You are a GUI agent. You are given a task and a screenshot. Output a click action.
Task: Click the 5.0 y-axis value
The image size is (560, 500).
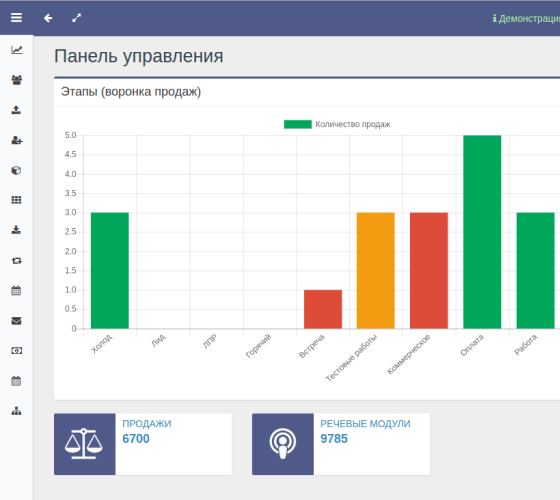70,135
